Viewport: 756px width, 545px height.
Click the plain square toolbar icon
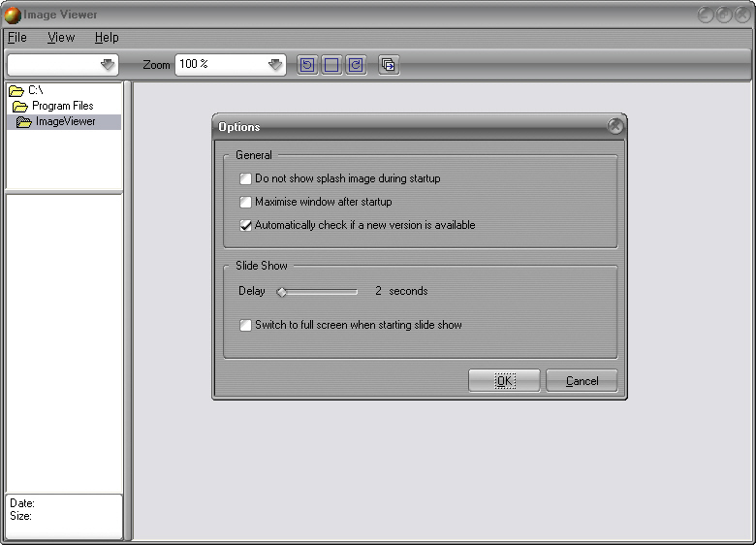click(x=331, y=65)
